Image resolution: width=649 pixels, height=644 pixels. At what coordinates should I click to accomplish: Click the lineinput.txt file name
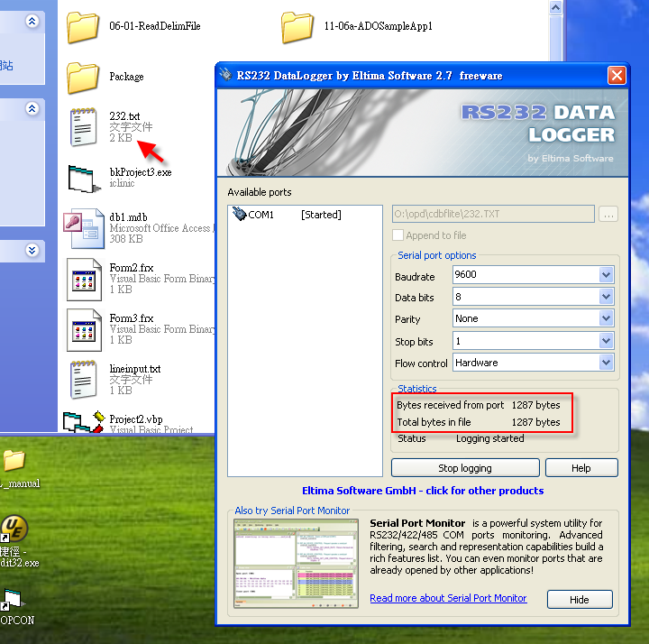pos(135,369)
